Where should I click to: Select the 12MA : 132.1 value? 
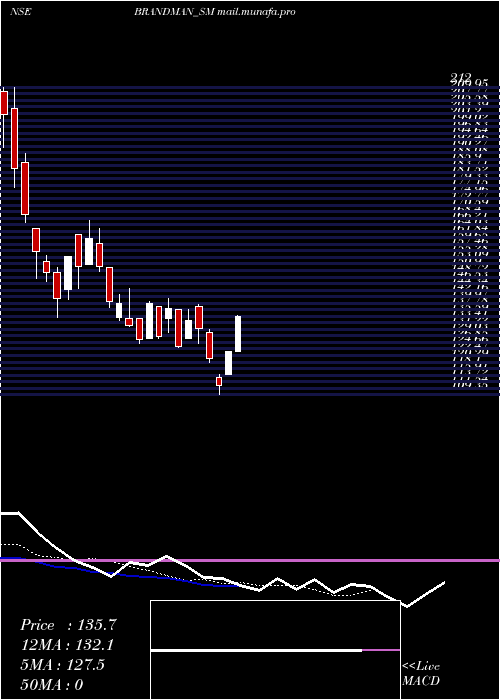(67, 645)
